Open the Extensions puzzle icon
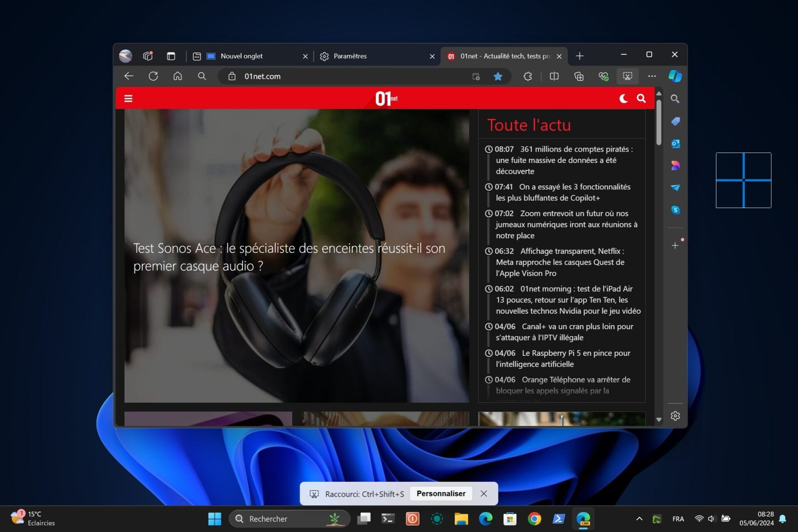This screenshot has height=532, width=798. [x=527, y=76]
